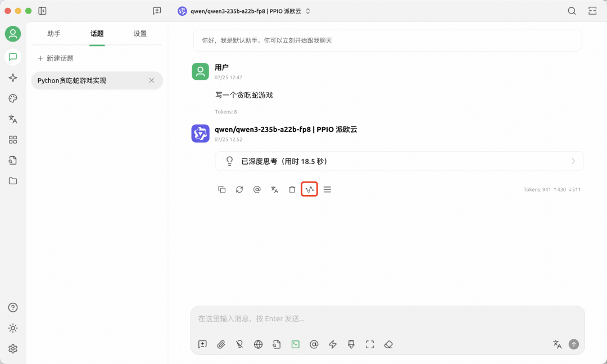607x364 pixels.
Task: Switch to the 设置 tab
Action: 139,33
